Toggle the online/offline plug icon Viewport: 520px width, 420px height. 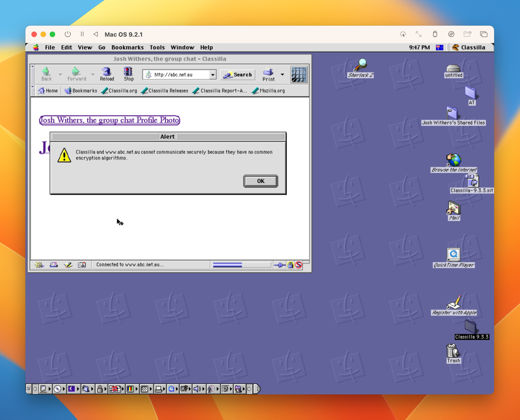click(x=280, y=265)
